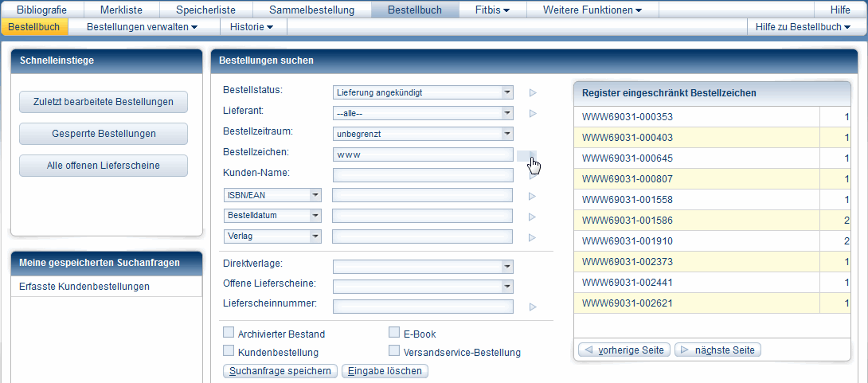
Task: Click register arrow beside Bestelldatum field
Action: (533, 217)
